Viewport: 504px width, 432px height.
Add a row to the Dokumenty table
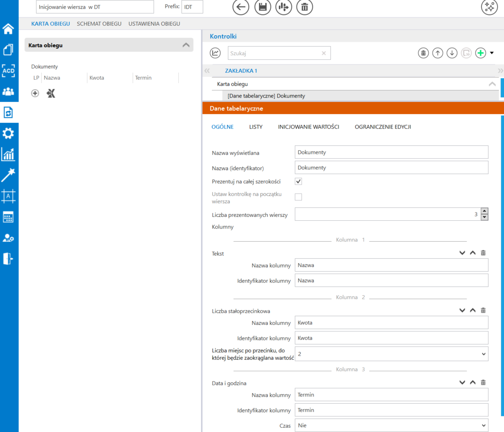[35, 93]
